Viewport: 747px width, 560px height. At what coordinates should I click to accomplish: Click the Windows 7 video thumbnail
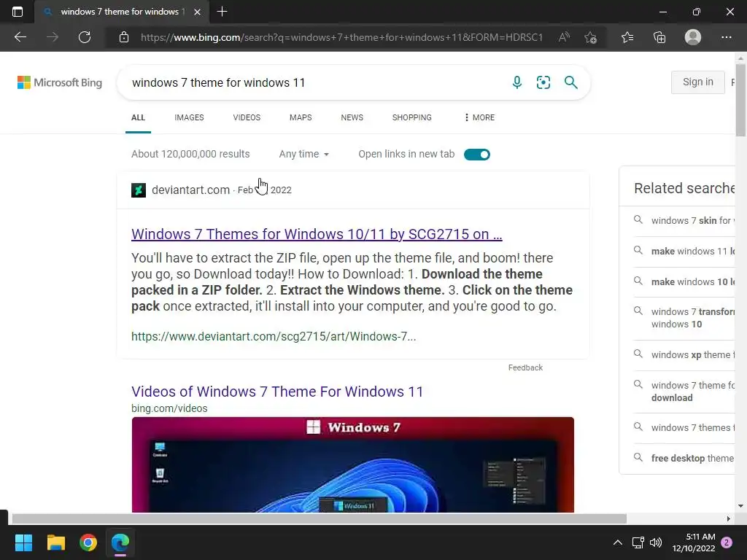point(353,464)
